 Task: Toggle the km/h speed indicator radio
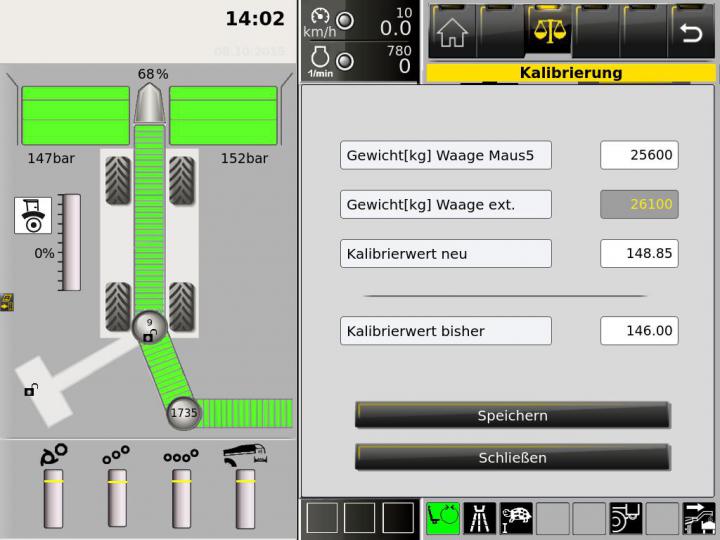pos(345,22)
